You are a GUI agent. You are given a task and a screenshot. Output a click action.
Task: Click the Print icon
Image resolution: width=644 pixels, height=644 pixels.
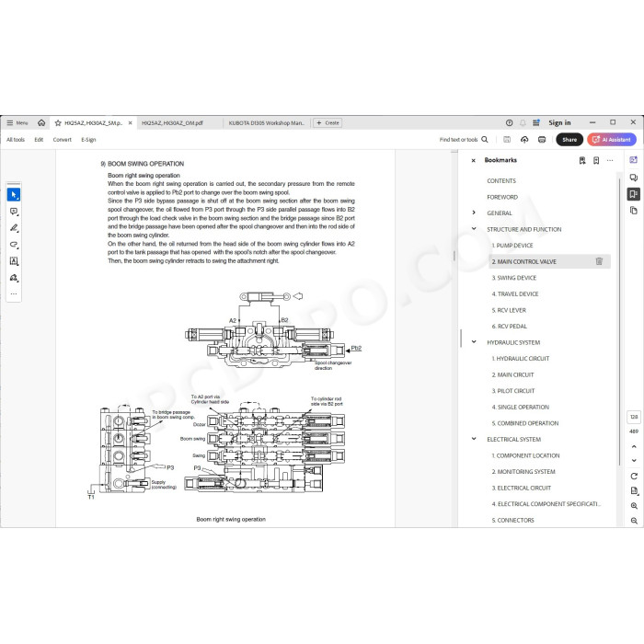542,140
